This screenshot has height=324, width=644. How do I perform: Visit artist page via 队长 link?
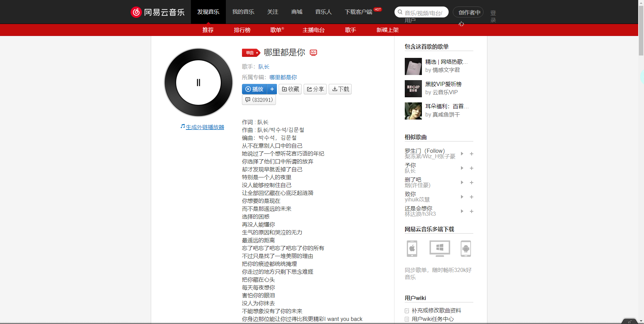tap(264, 66)
